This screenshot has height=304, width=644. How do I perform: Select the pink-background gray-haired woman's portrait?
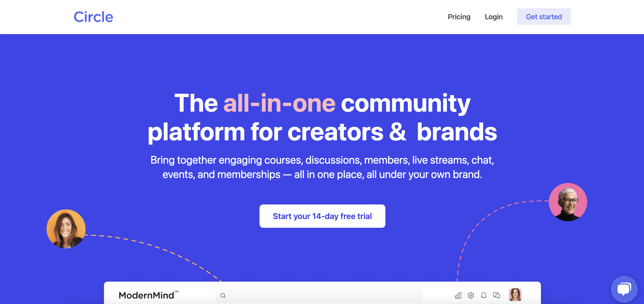click(568, 202)
